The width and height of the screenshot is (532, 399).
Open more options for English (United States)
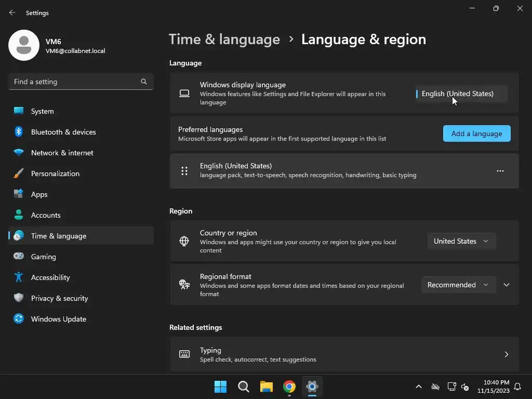(500, 171)
